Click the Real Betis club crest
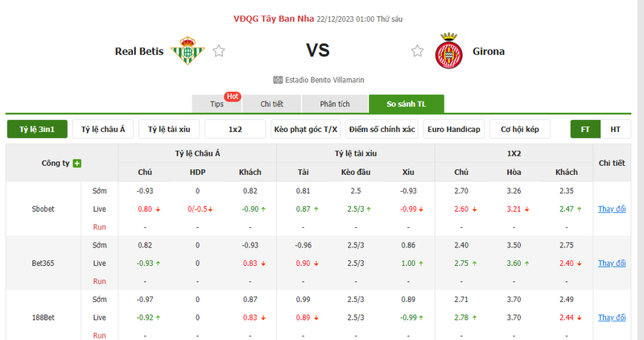Image resolution: width=644 pixels, height=340 pixels. point(188,51)
